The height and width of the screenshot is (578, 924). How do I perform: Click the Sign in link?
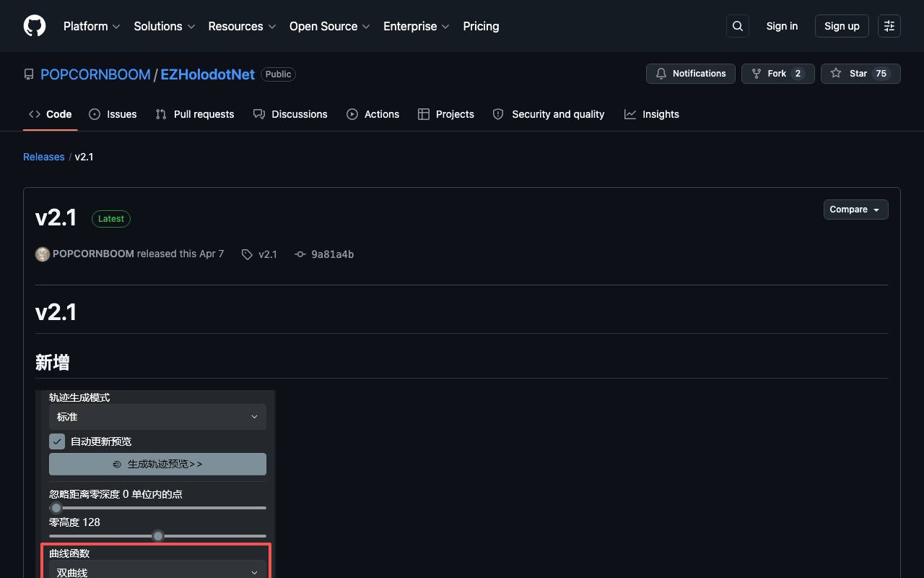(782, 26)
